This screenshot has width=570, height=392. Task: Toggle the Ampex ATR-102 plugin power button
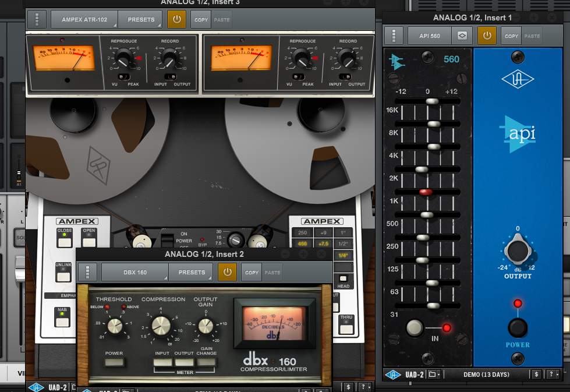pyautogui.click(x=176, y=19)
